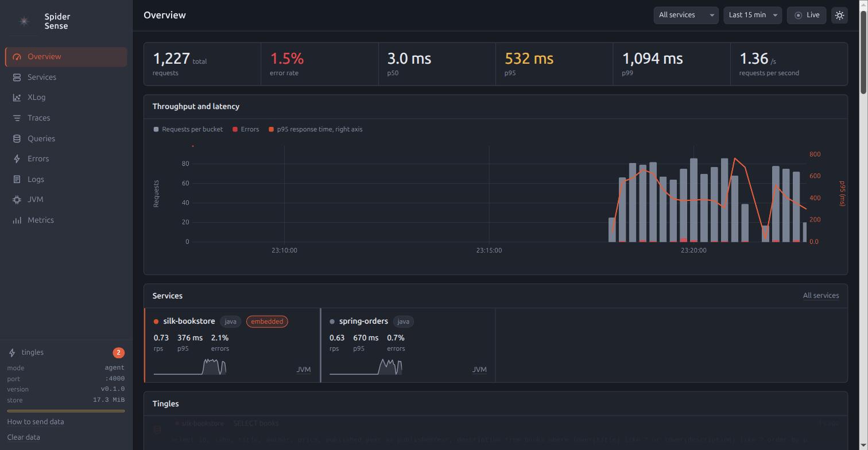Viewport: 868px width, 450px height.
Task: Click the JVM chip icon
Action: [x=17, y=200]
